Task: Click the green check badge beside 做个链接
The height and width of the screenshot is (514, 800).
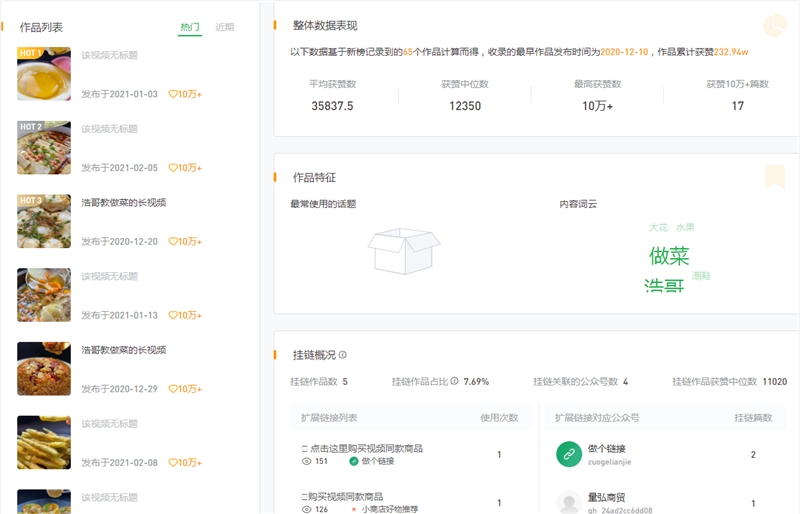Action: click(354, 461)
